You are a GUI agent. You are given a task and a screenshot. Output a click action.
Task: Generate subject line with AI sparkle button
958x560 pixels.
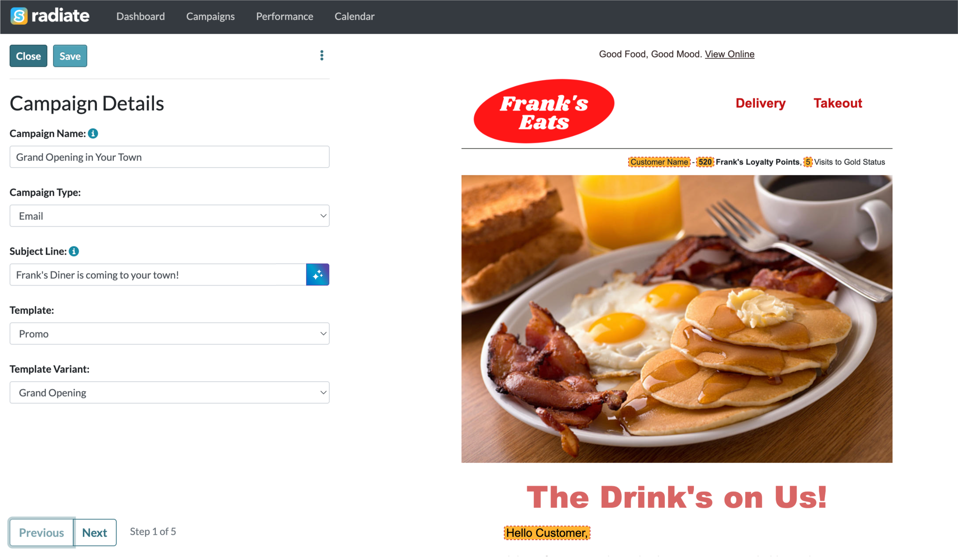point(318,274)
